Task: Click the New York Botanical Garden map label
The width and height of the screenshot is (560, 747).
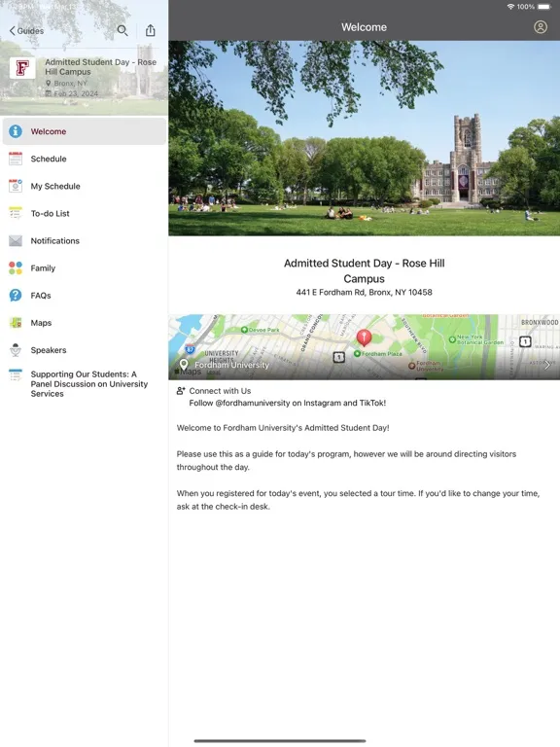Action: 480,339
